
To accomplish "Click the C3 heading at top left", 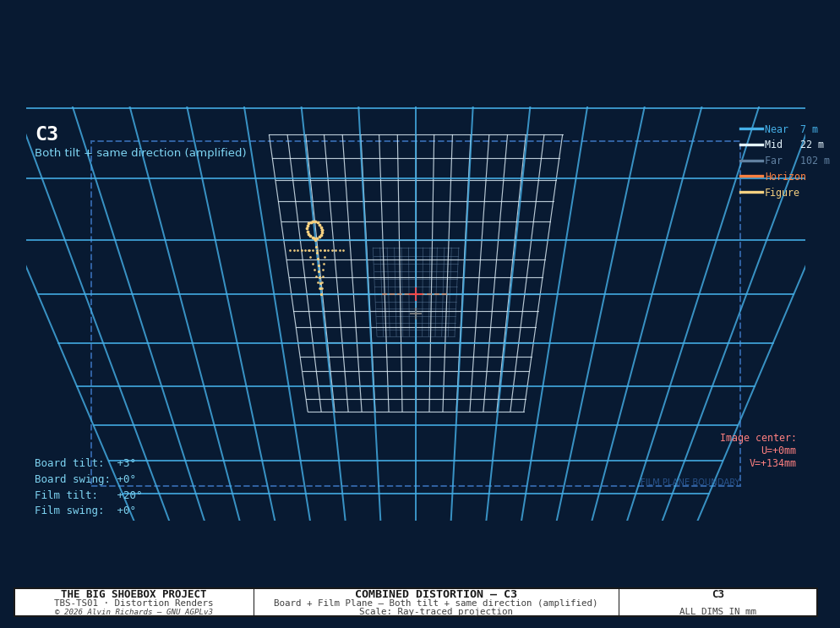I will tap(46, 134).
